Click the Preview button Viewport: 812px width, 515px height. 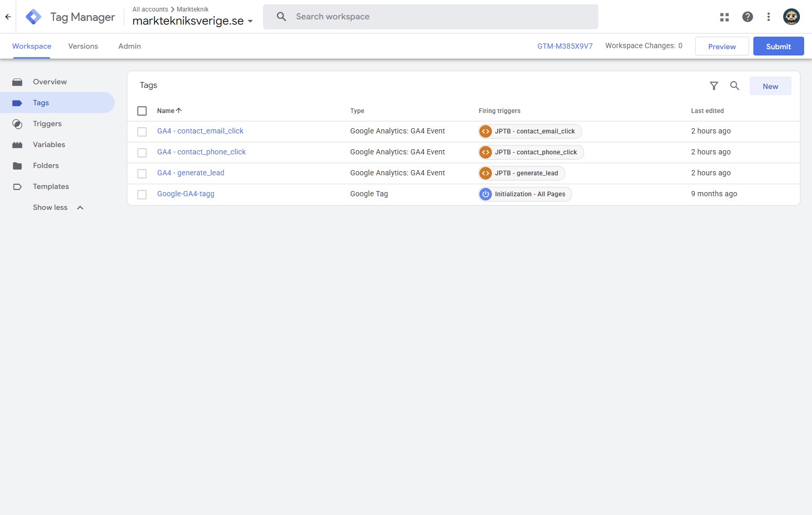[722, 46]
